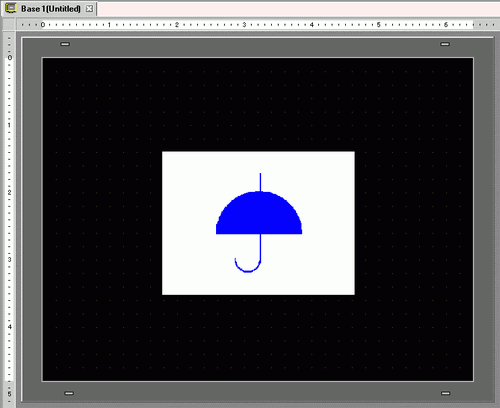This screenshot has height=408, width=500.
Task: Select the straight umbrella shaft below the canopy
Action: tap(260, 247)
